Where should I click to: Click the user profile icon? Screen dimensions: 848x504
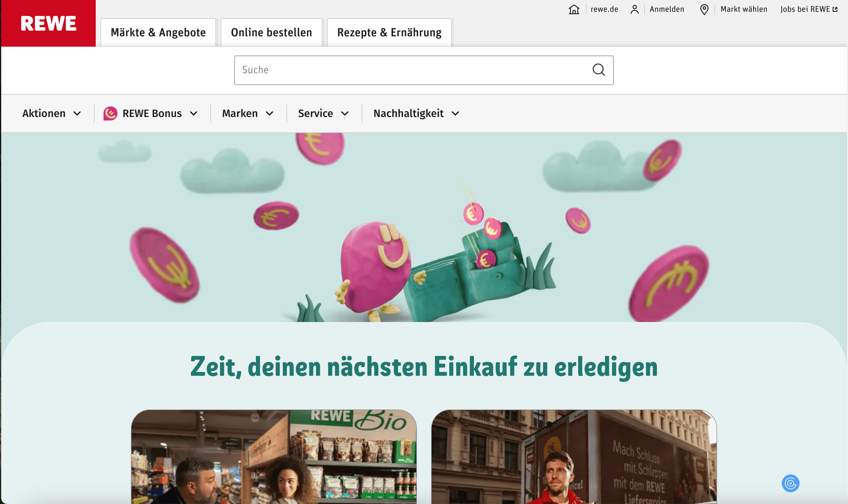click(x=634, y=9)
